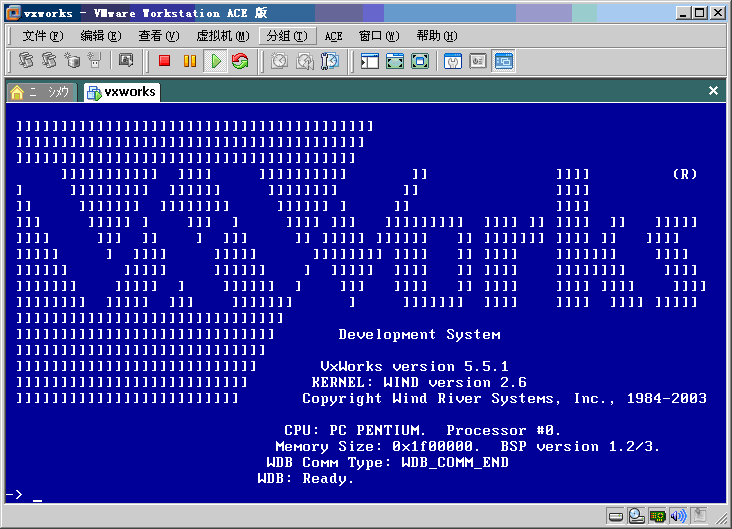Click the Copyright Wind River Systems line

click(x=504, y=398)
